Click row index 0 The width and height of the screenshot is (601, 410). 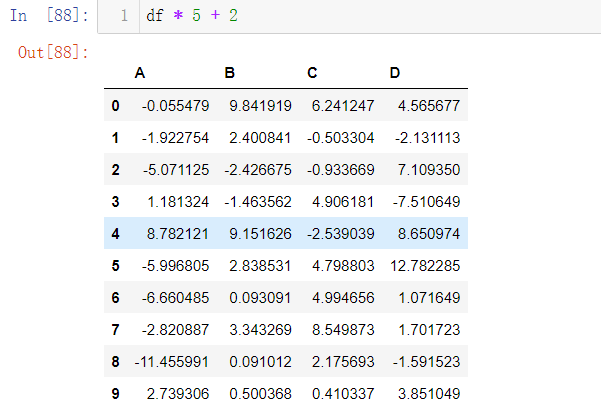tap(115, 106)
